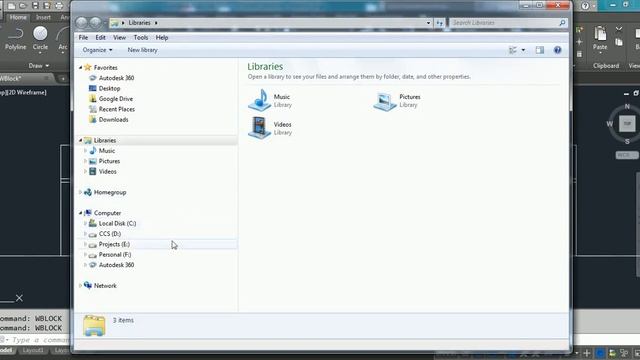The image size is (640, 360).
Task: Open the Draw panel dropdown in AutoCAD
Action: (x=38, y=66)
